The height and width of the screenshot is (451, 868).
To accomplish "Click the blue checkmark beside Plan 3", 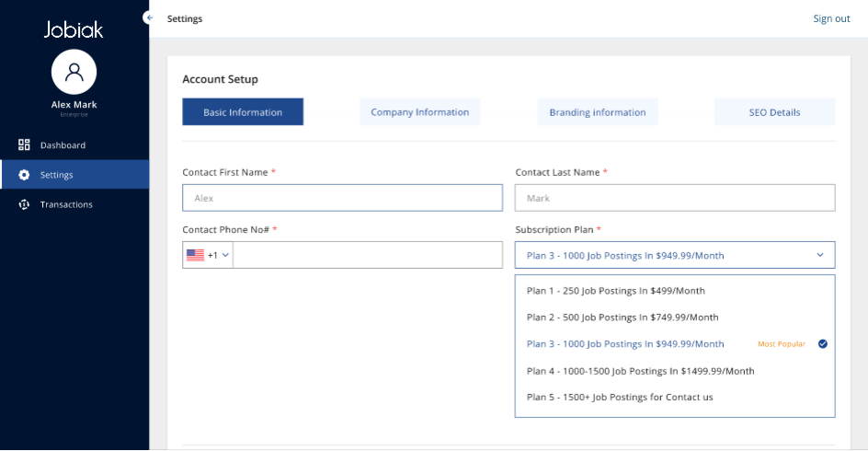I will (x=823, y=344).
